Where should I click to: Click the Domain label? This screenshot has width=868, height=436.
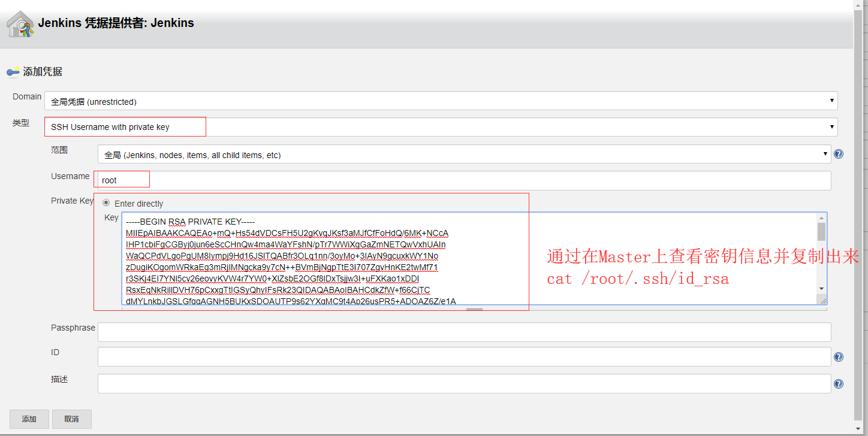click(x=27, y=96)
